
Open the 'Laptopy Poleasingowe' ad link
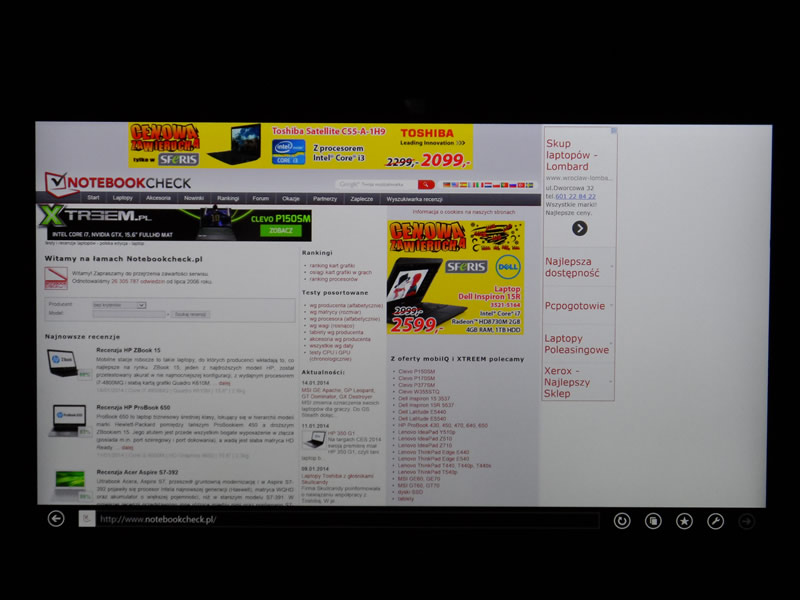pyautogui.click(x=577, y=344)
